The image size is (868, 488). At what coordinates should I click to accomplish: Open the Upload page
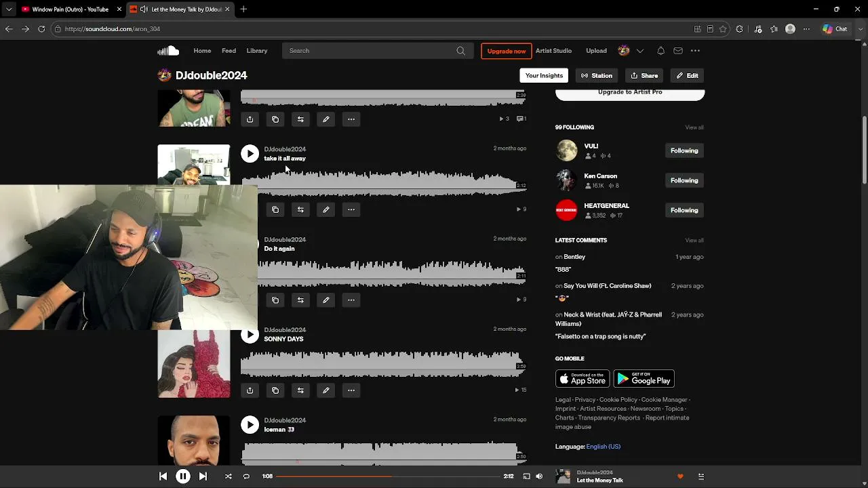coord(597,51)
